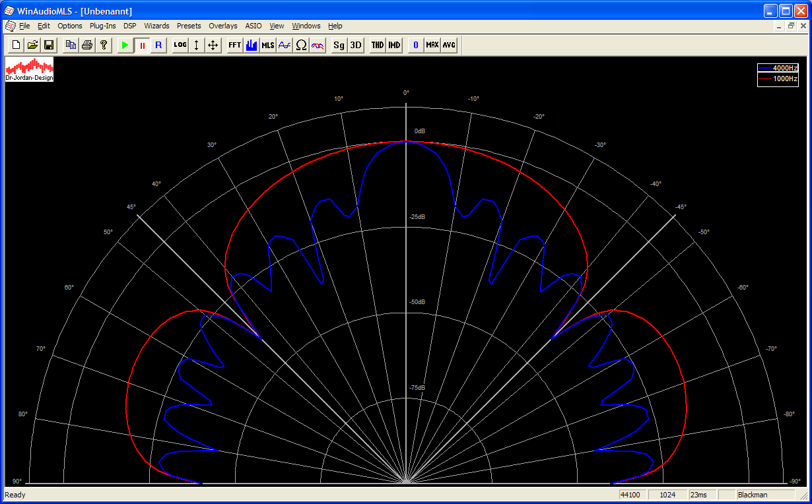
Task: Click the Dr-Jordan-Design logo
Action: (x=29, y=69)
